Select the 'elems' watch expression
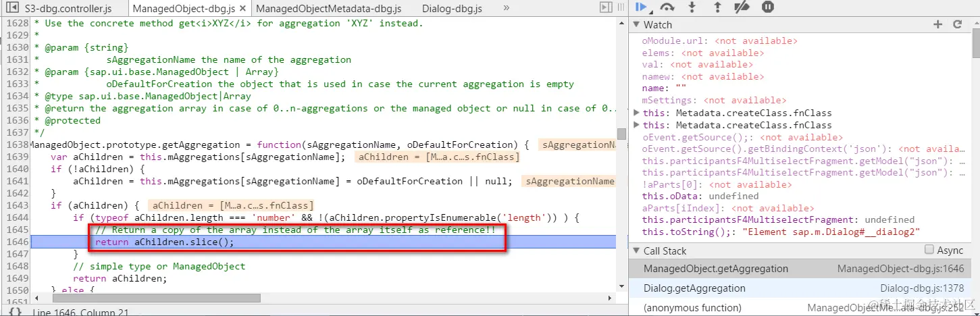The width and height of the screenshot is (980, 316). 702,53
